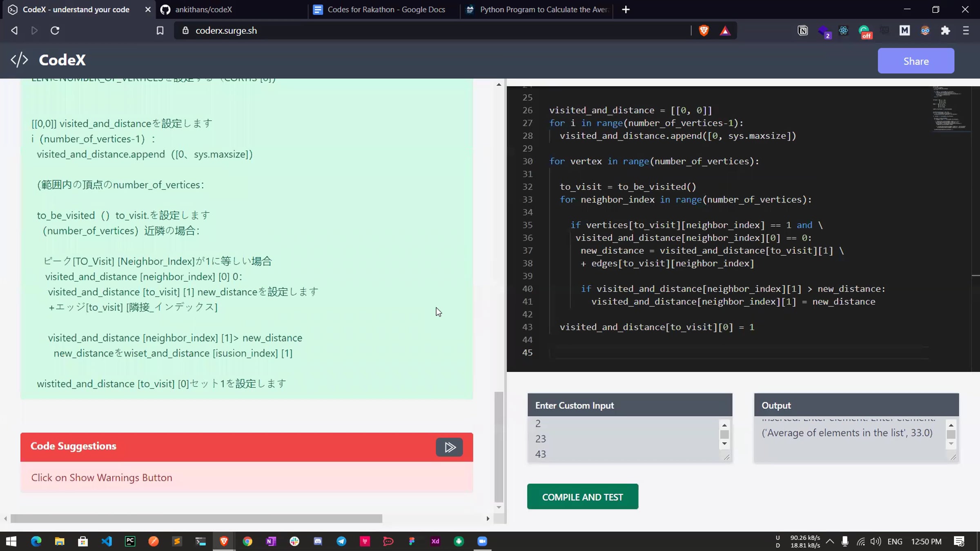Open the volume control in the system tray

pyautogui.click(x=875, y=542)
